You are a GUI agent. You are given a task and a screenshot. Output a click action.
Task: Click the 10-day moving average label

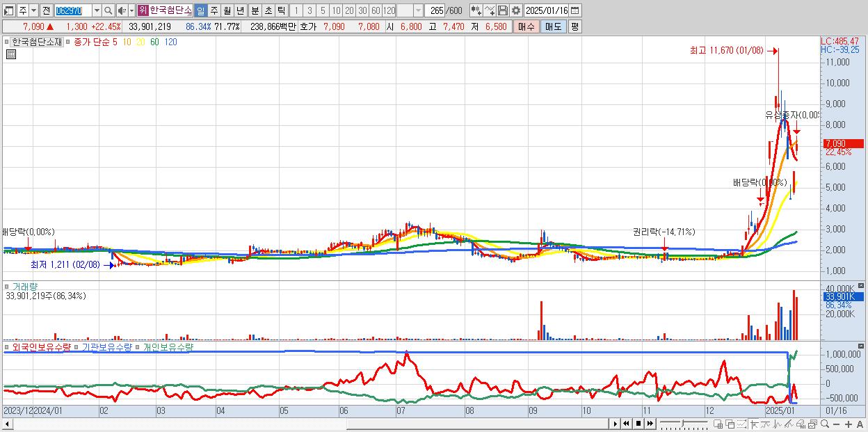point(127,42)
